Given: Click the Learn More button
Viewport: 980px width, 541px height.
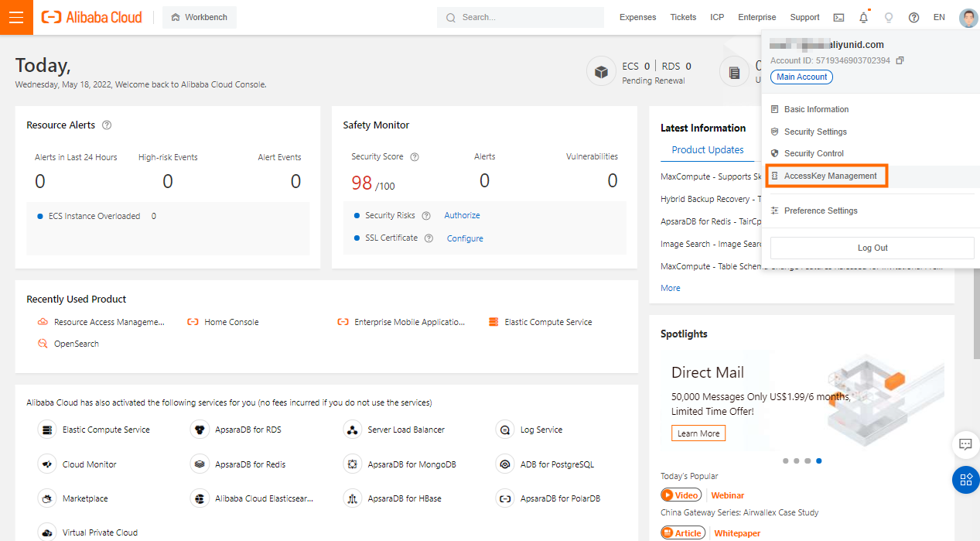Looking at the screenshot, I should (x=698, y=433).
